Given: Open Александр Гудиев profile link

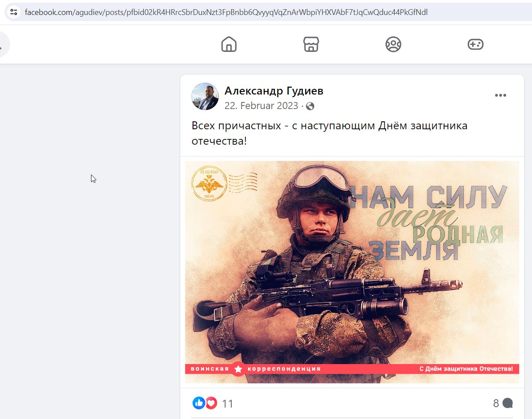Looking at the screenshot, I should (274, 91).
